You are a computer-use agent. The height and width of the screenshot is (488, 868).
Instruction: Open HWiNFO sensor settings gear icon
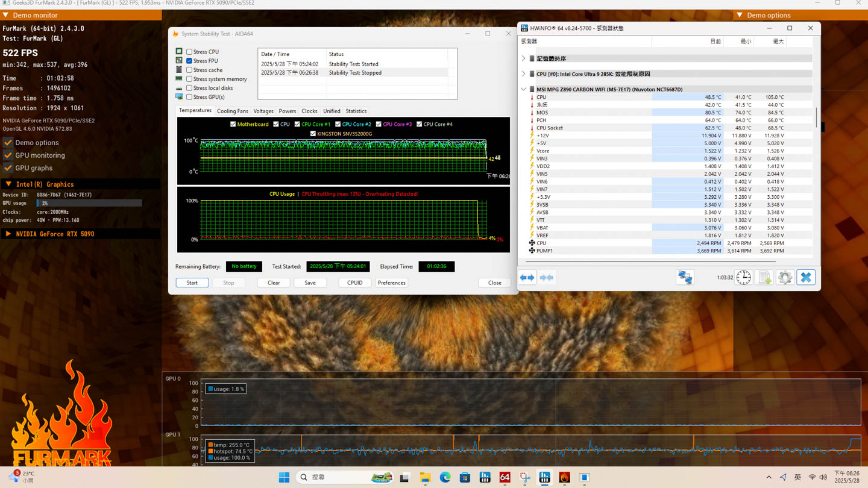click(x=785, y=277)
